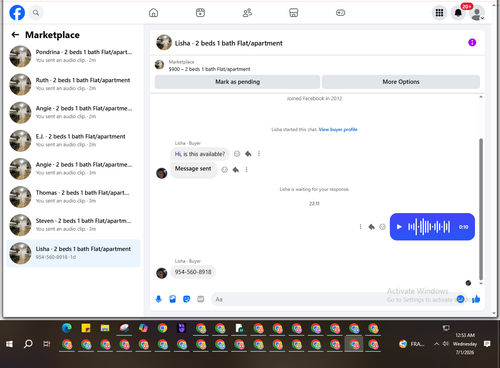The width and height of the screenshot is (500, 368).
Task: React to 'Message sent' message
Action: point(225,170)
